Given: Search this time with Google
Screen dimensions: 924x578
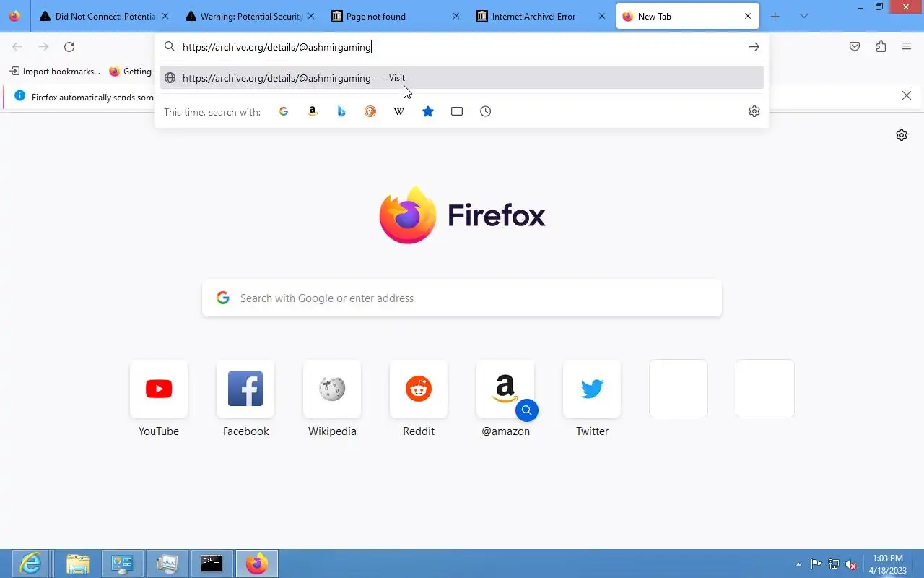Looking at the screenshot, I should [284, 111].
